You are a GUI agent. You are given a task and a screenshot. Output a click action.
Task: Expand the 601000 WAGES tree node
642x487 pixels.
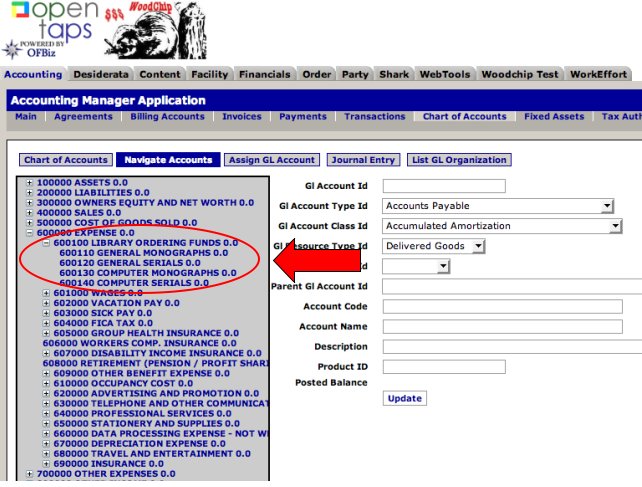pyautogui.click(x=46, y=293)
